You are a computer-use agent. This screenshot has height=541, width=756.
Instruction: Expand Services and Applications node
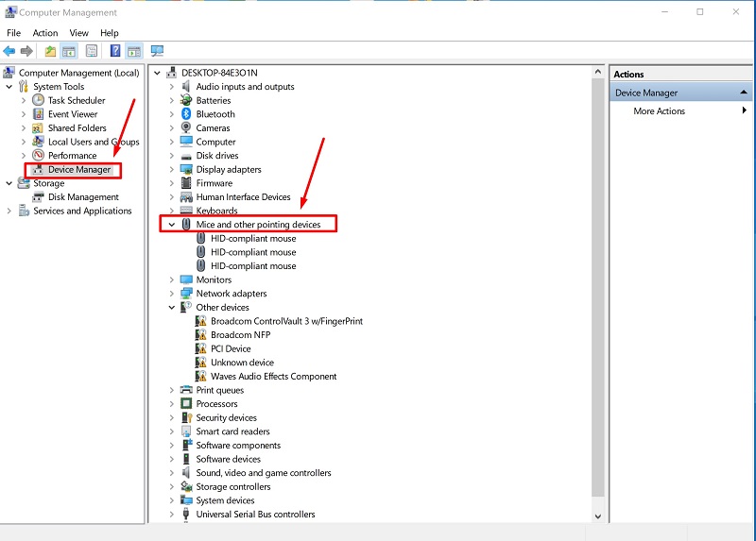coord(9,211)
